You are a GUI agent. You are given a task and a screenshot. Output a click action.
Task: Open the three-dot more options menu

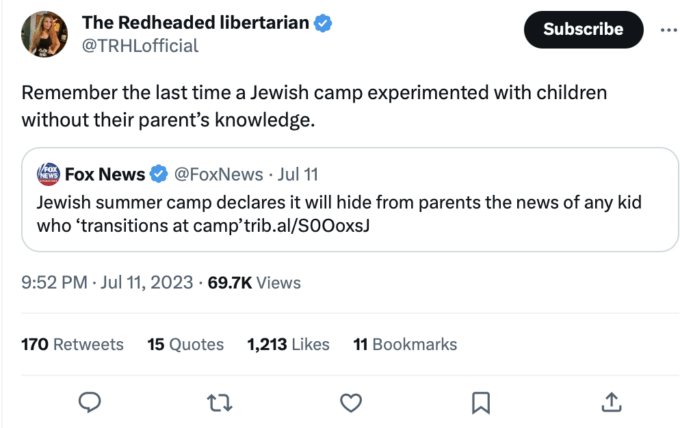coord(668,30)
